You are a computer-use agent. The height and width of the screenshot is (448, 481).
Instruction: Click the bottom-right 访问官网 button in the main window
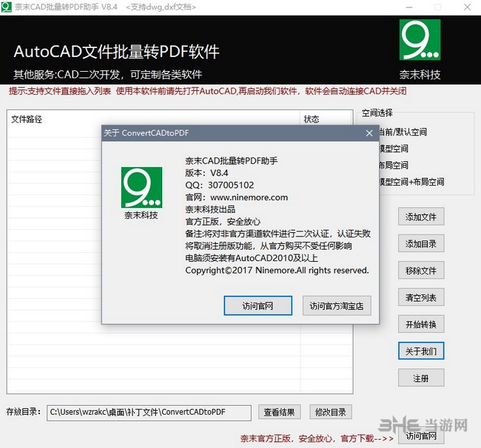pos(421,435)
